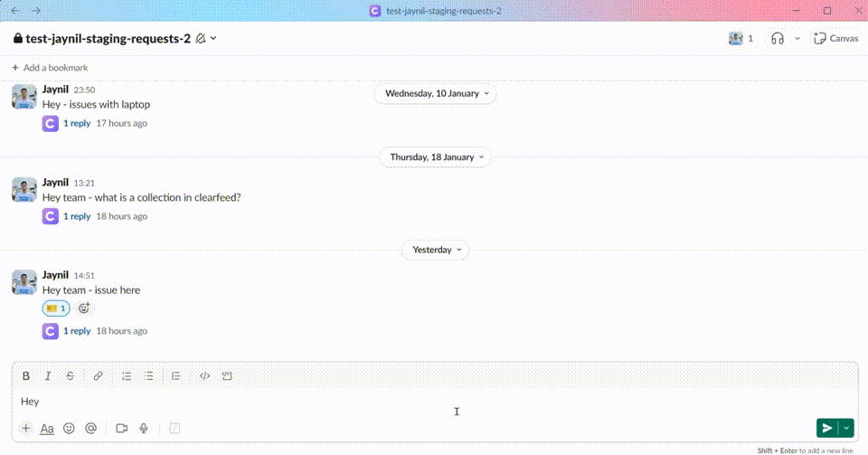868x455 pixels.
Task: Open the emoji picker in the composer
Action: 69,428
